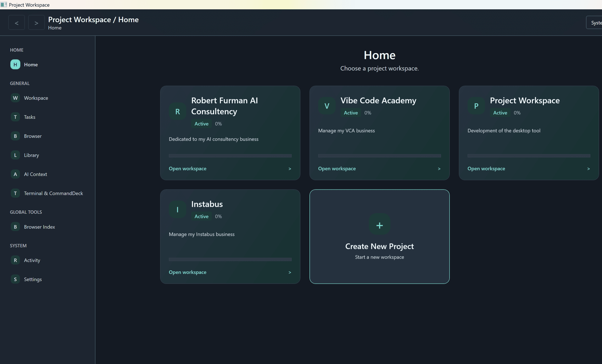Click the chevron on Vibe Code Academy card
Image resolution: width=602 pixels, height=364 pixels.
(x=439, y=169)
